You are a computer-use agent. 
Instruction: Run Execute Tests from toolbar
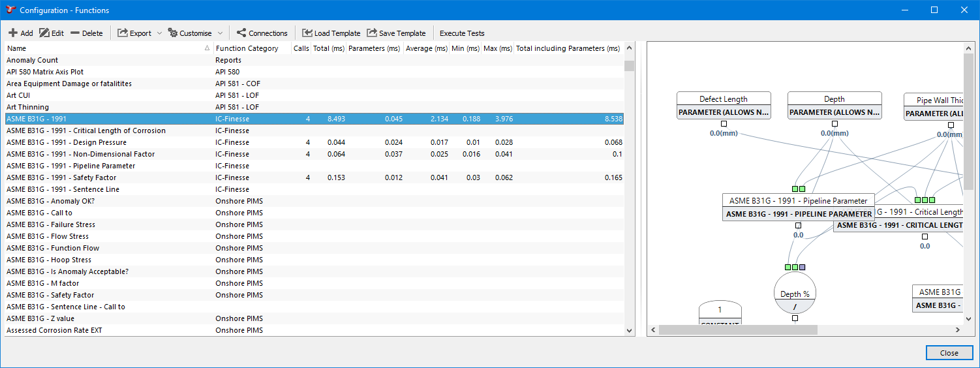(462, 33)
